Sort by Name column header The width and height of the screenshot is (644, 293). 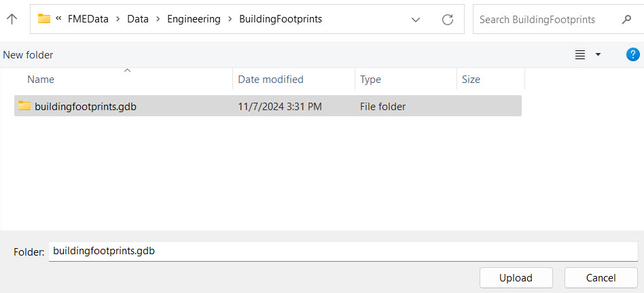41,80
